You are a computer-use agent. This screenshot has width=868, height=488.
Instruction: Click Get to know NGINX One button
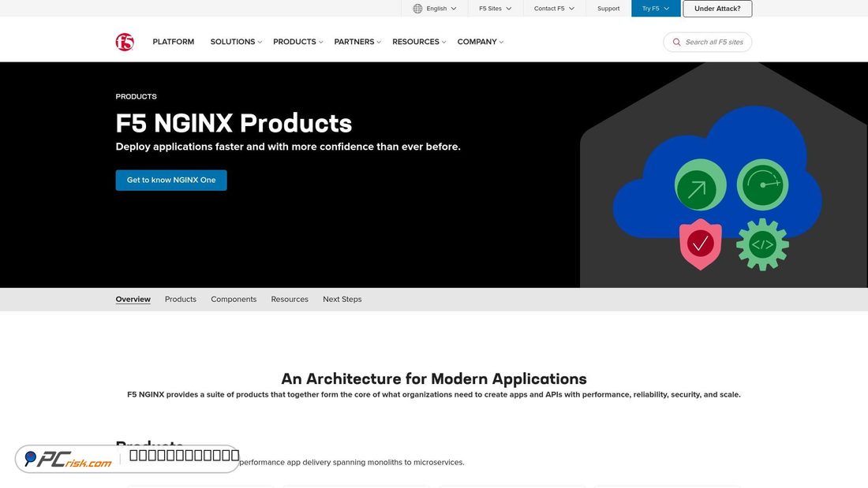pyautogui.click(x=171, y=180)
